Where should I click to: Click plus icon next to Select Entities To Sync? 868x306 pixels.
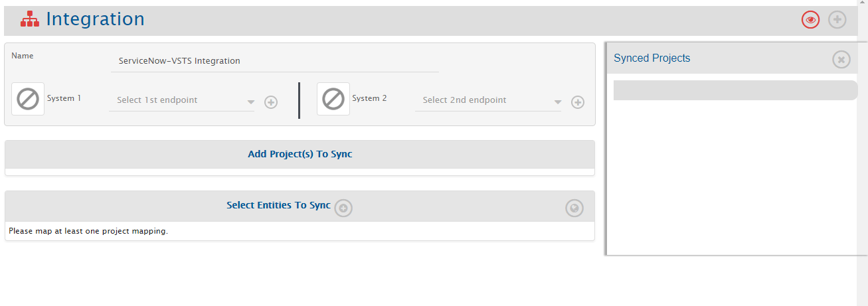pyautogui.click(x=343, y=208)
